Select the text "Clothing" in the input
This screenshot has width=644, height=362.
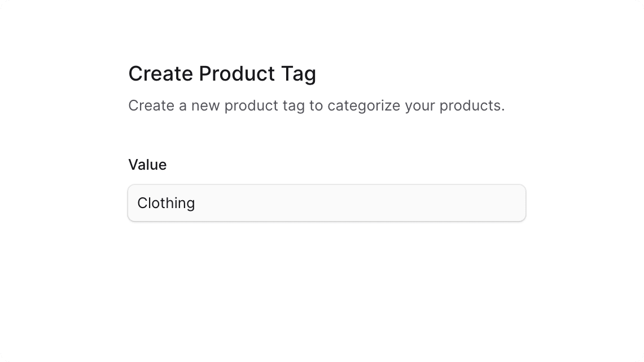click(166, 203)
